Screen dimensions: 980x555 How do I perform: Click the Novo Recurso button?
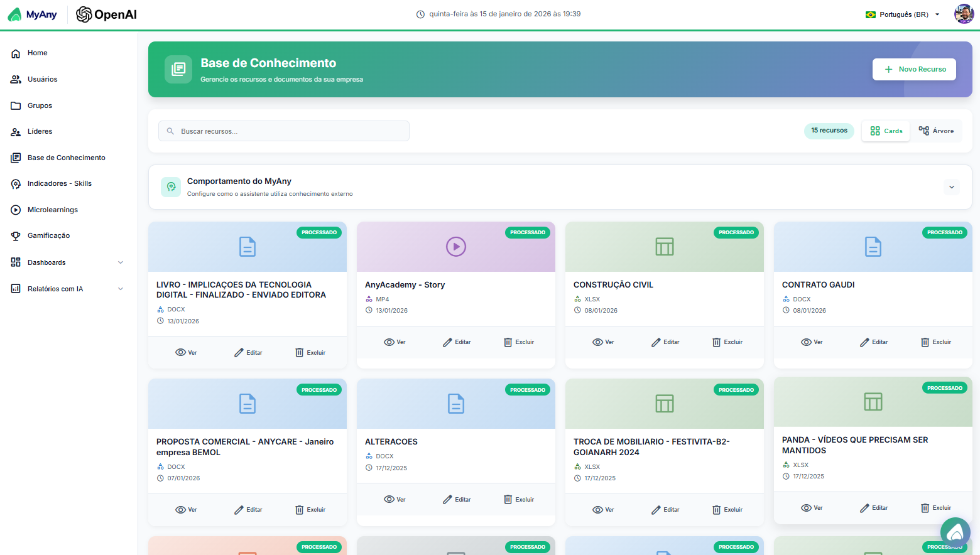pyautogui.click(x=914, y=69)
